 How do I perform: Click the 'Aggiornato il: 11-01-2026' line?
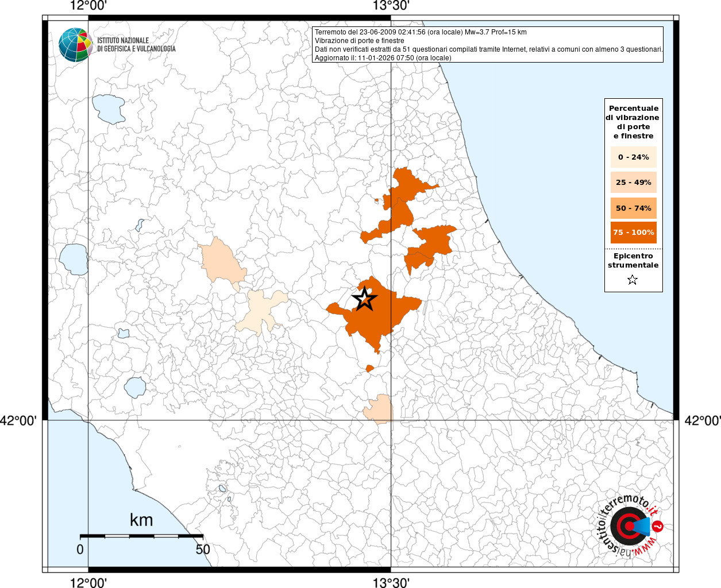click(x=383, y=58)
